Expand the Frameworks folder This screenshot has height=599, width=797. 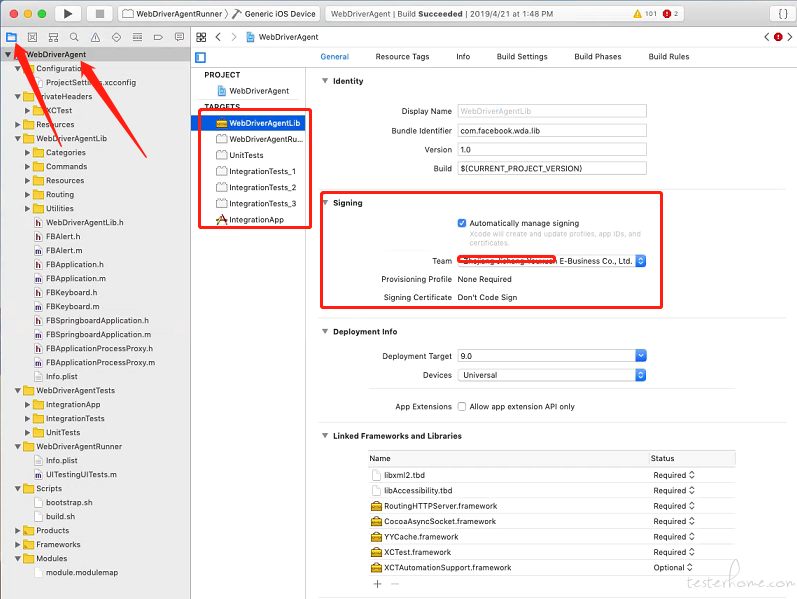[x=18, y=545]
